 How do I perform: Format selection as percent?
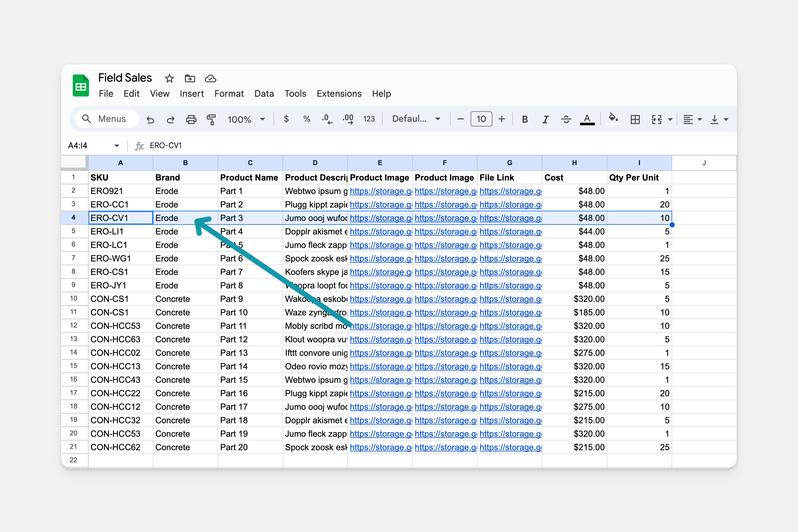[307, 119]
